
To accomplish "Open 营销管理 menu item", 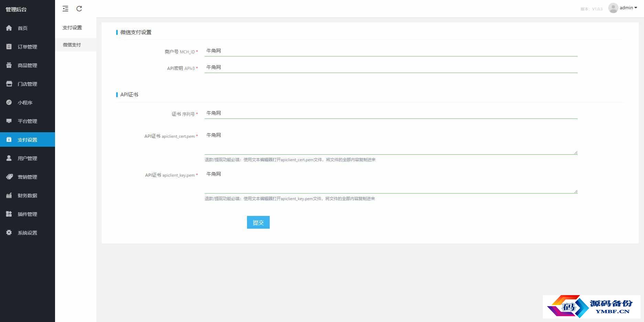I will pyautogui.click(x=28, y=177).
